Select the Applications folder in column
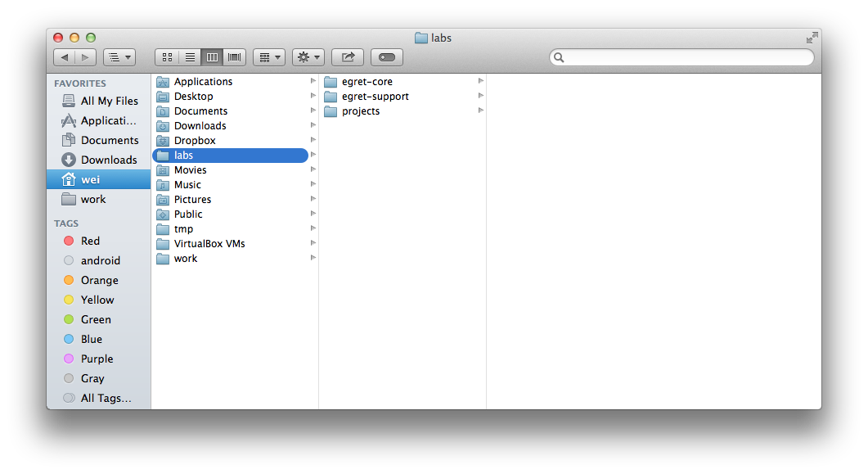This screenshot has width=868, height=474. pos(230,81)
